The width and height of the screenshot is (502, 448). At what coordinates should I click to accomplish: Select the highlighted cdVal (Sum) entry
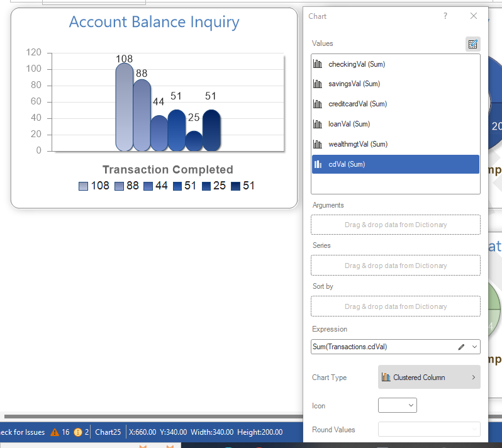coord(396,164)
